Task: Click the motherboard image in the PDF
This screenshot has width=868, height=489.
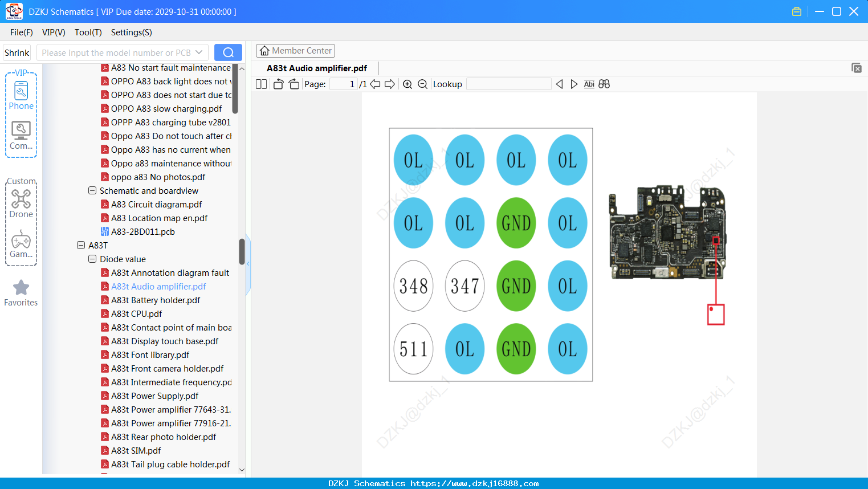Action: (x=667, y=232)
